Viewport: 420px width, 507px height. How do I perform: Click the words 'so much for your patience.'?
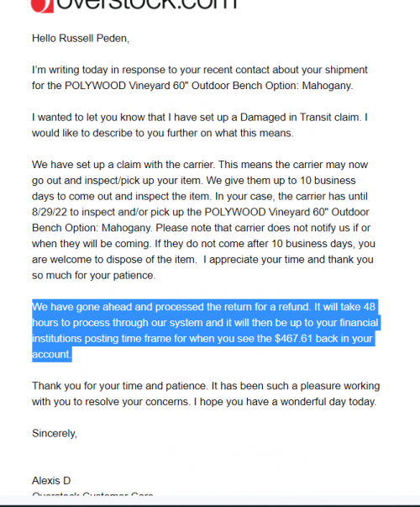[x=94, y=276]
